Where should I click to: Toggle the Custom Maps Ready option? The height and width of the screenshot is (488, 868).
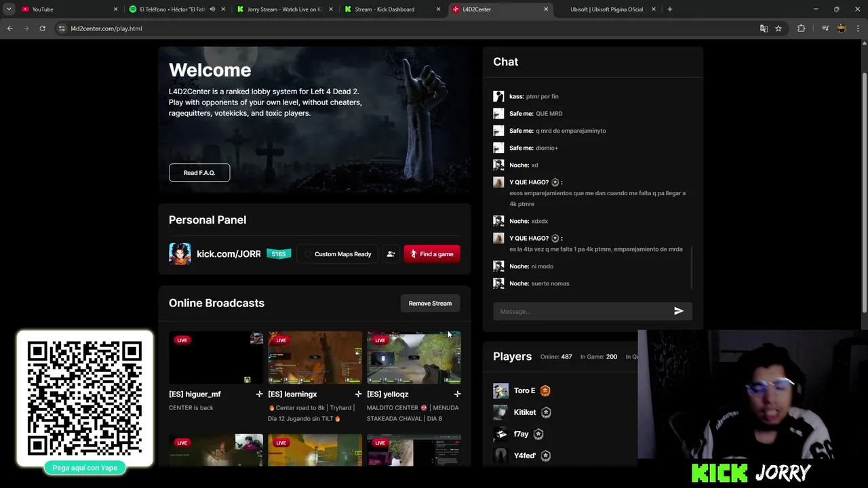tap(338, 254)
